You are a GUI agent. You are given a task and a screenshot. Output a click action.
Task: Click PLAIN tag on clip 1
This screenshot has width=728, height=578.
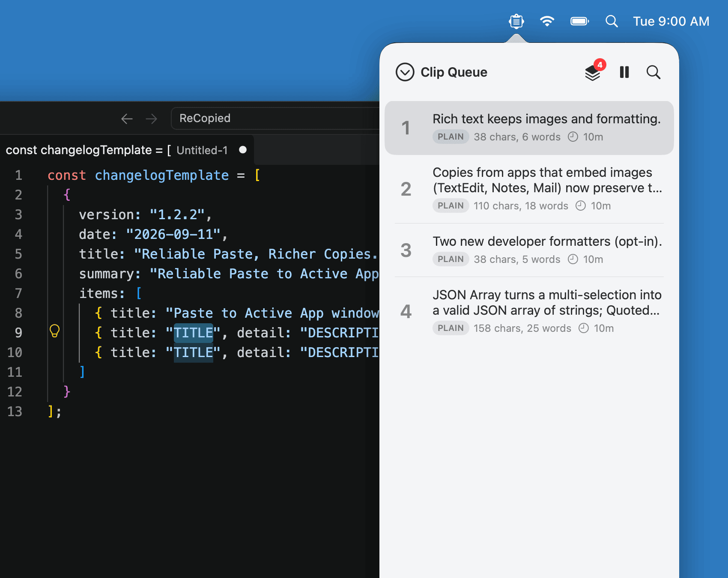coord(451,137)
